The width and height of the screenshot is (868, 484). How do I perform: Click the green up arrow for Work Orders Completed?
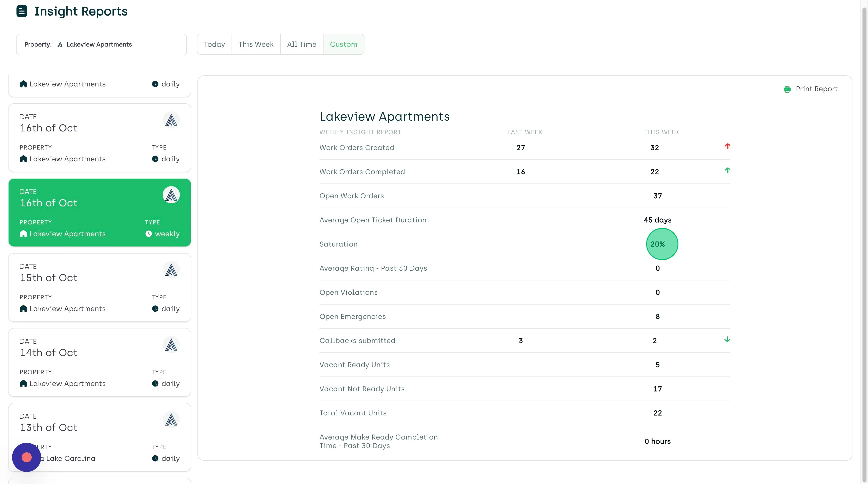727,171
